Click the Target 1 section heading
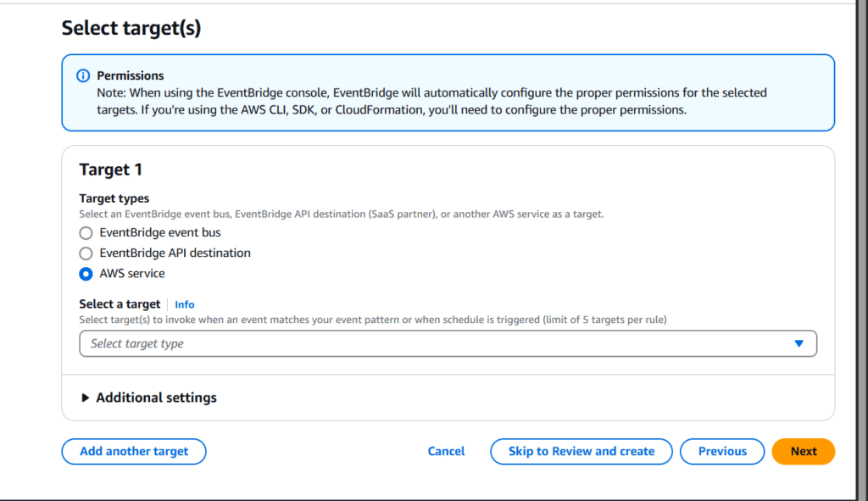The height and width of the screenshot is (501, 868). [110, 170]
